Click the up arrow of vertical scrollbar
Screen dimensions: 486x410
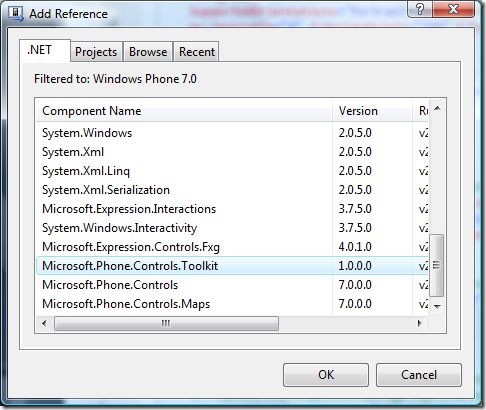pos(437,108)
